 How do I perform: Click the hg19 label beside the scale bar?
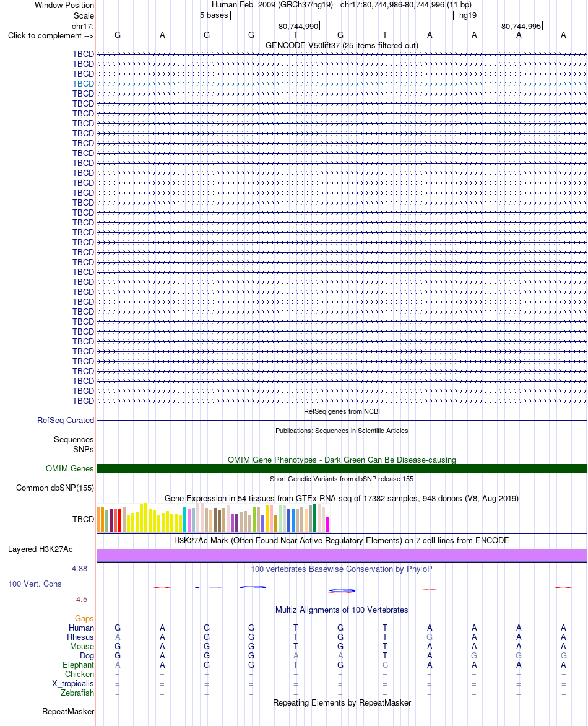click(468, 15)
